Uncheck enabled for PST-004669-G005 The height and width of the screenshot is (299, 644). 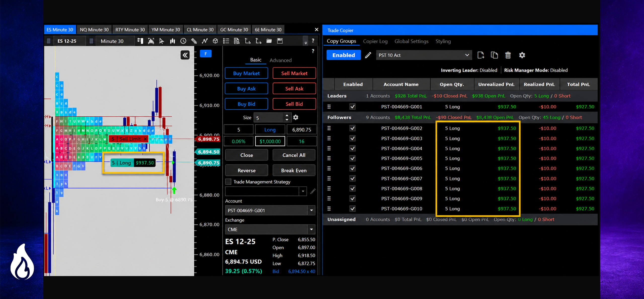pos(352,158)
